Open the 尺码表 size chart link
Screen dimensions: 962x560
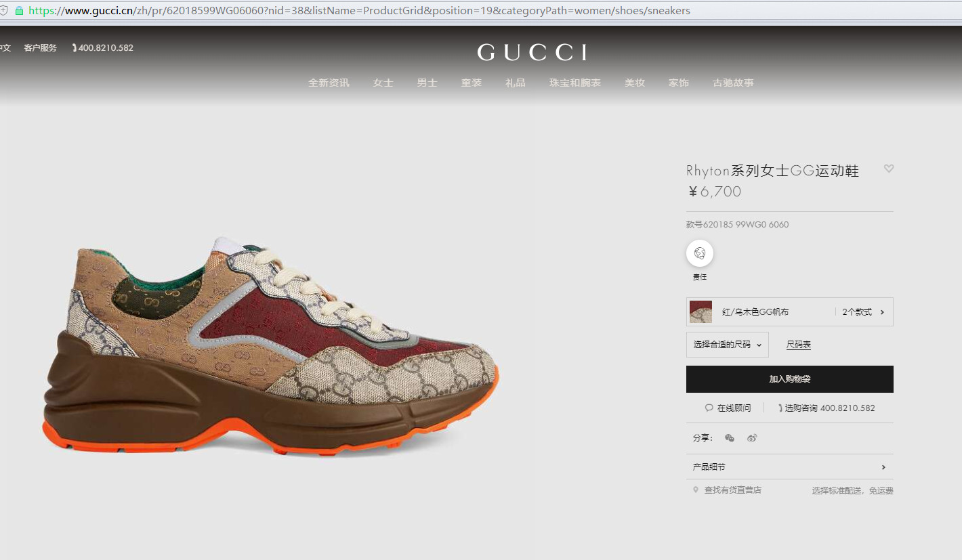[x=799, y=345]
